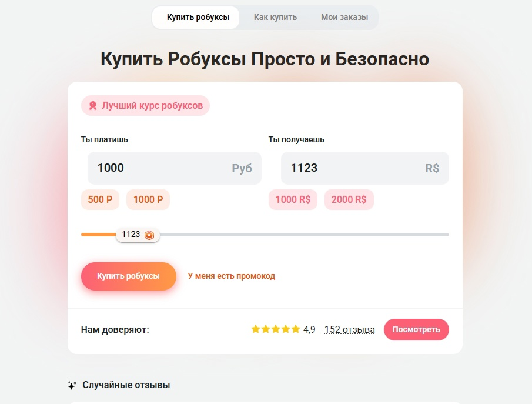The image size is (532, 404).
Task: Open the 152 отзыва reviews link
Action: pyautogui.click(x=349, y=330)
